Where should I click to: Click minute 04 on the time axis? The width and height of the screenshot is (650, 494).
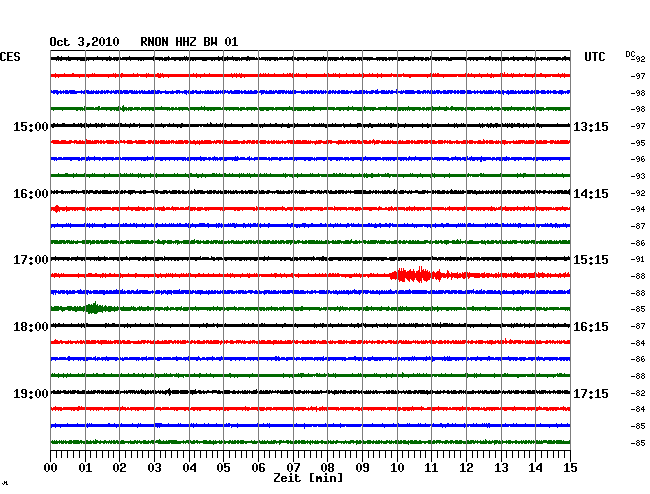[189, 468]
